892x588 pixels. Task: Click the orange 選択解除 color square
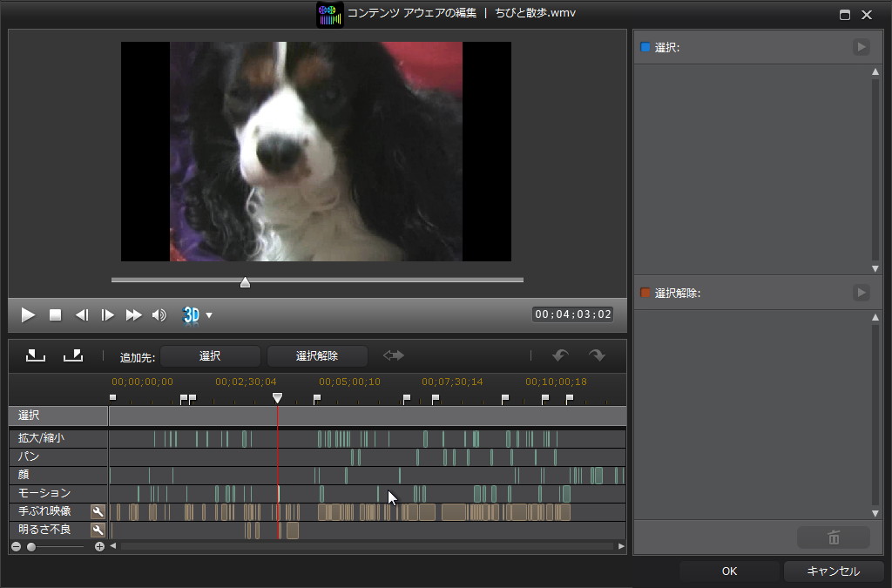click(x=645, y=293)
